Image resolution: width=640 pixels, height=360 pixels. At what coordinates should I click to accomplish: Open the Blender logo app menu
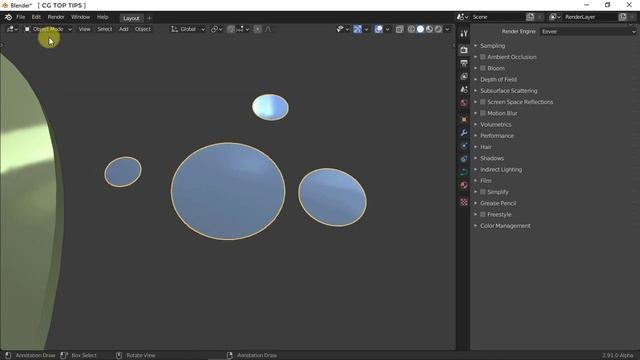coord(8,17)
